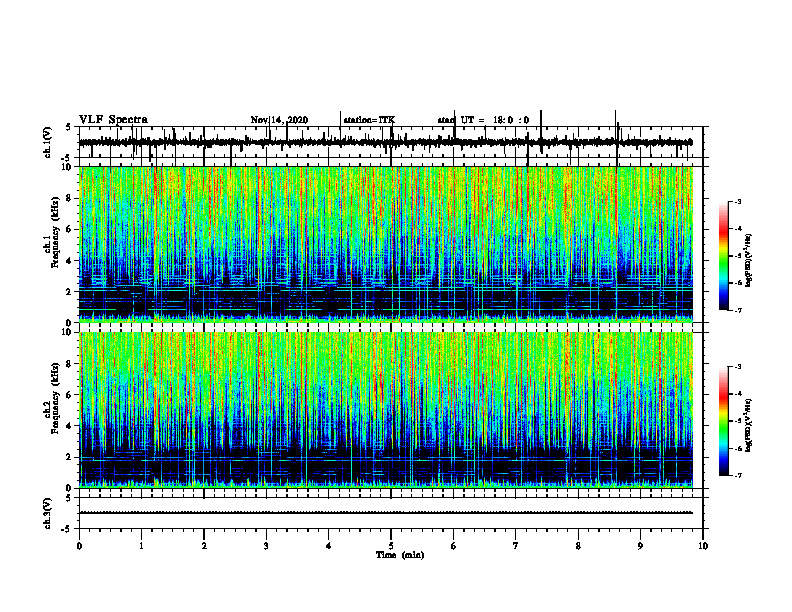Click time axis tick label "7"
The height and width of the screenshot is (612, 792).
(x=516, y=546)
